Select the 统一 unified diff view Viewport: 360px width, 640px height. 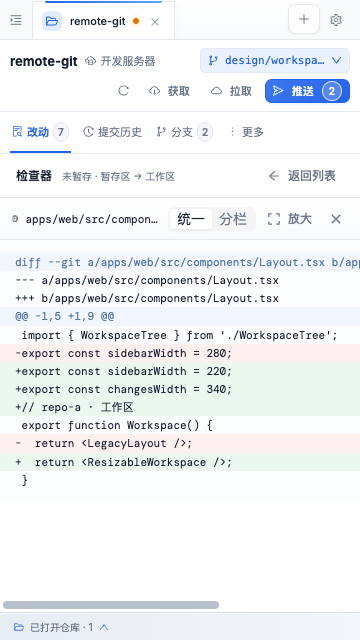tap(191, 219)
